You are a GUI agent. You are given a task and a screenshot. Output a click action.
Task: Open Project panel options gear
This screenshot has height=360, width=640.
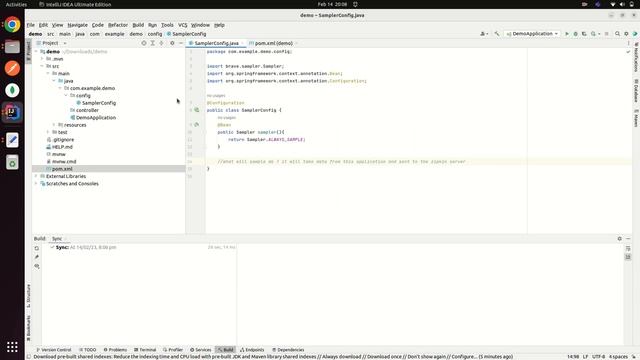(x=172, y=43)
